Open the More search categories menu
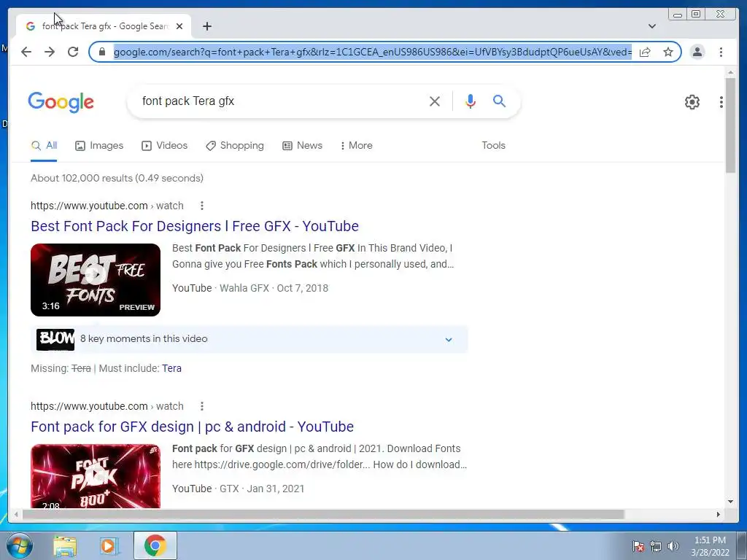747x560 pixels. click(x=356, y=146)
